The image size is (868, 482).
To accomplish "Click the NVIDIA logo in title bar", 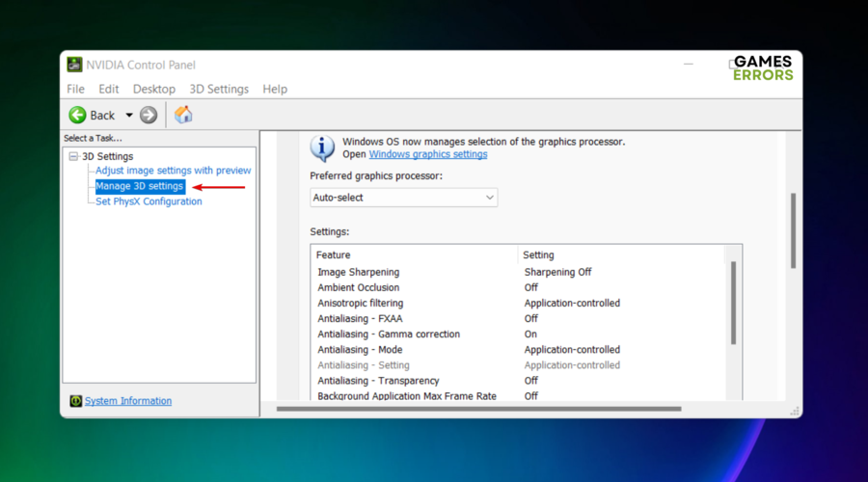I will coord(74,65).
